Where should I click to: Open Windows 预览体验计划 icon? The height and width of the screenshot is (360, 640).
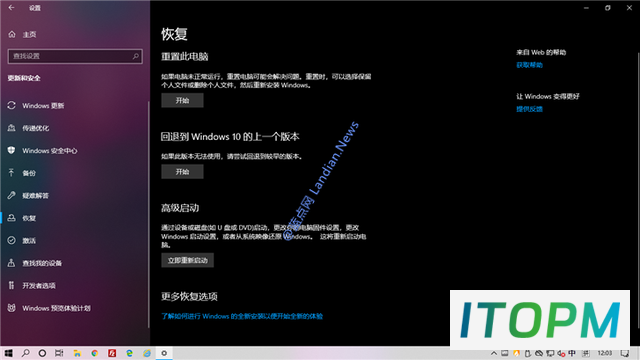click(x=11, y=308)
